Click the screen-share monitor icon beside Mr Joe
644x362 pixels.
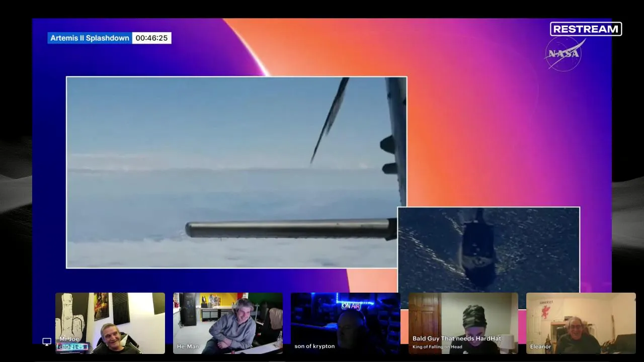coord(47,342)
